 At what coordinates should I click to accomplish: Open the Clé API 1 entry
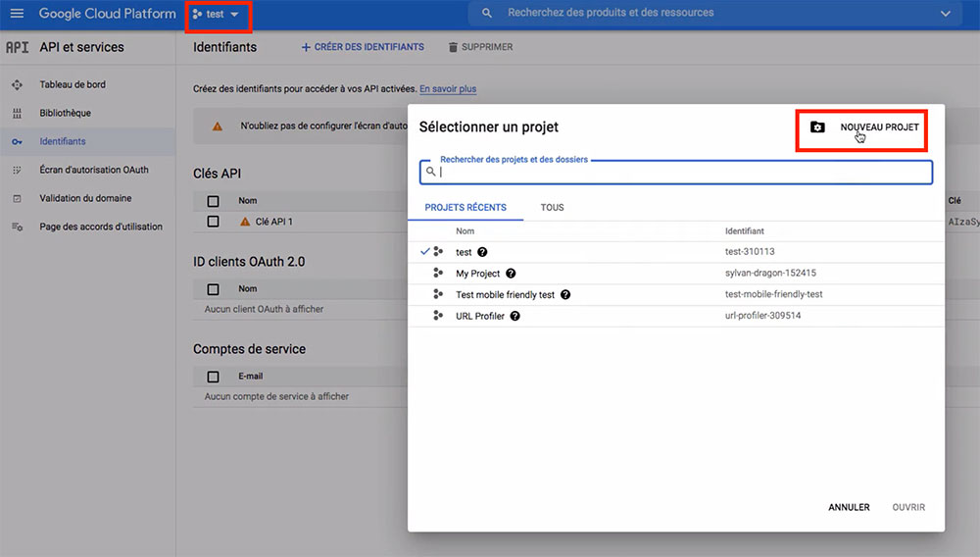click(273, 222)
